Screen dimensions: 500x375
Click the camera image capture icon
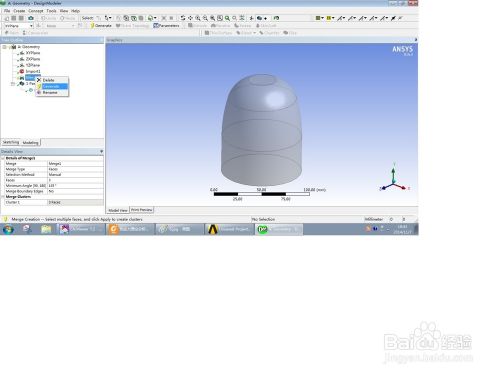pos(31,18)
